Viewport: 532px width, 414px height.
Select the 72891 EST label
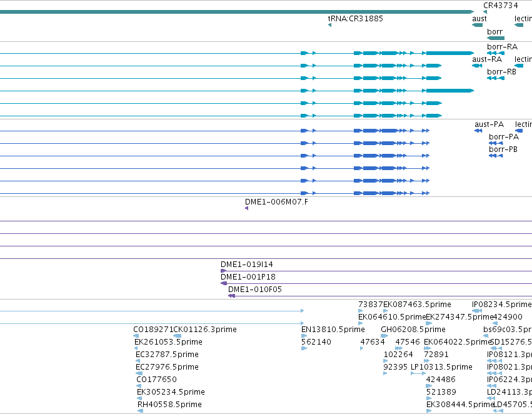click(x=436, y=355)
